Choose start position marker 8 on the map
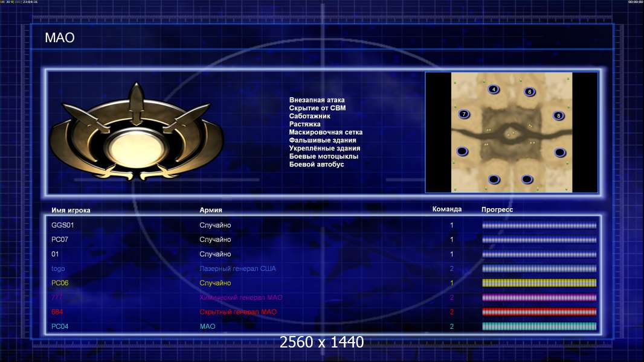The width and height of the screenshot is (644, 362). pyautogui.click(x=559, y=116)
